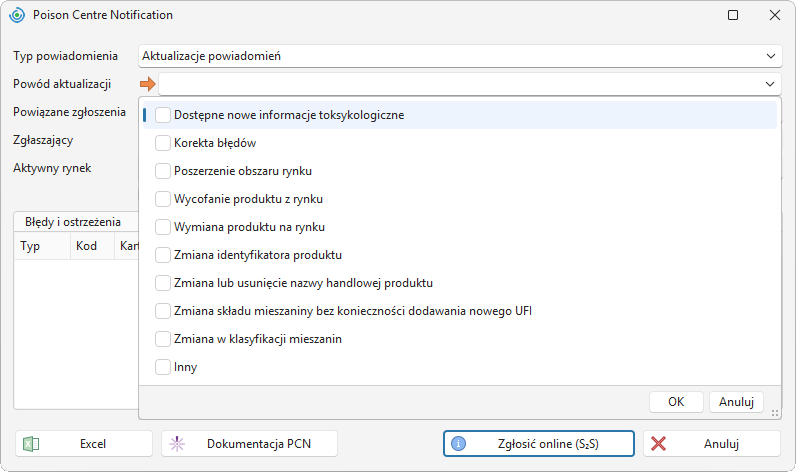Tick Dostępne nowe informacje toksykologiczne checkbox

(163, 115)
